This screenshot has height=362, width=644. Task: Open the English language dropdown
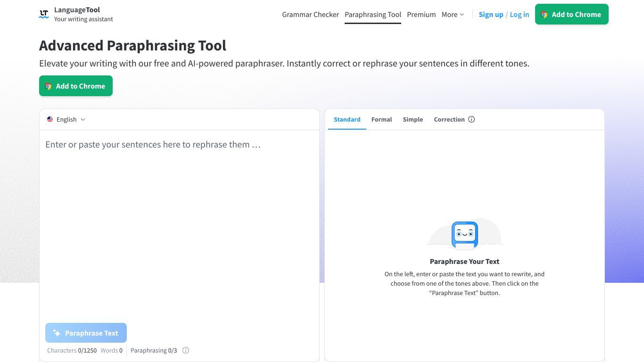pyautogui.click(x=66, y=119)
